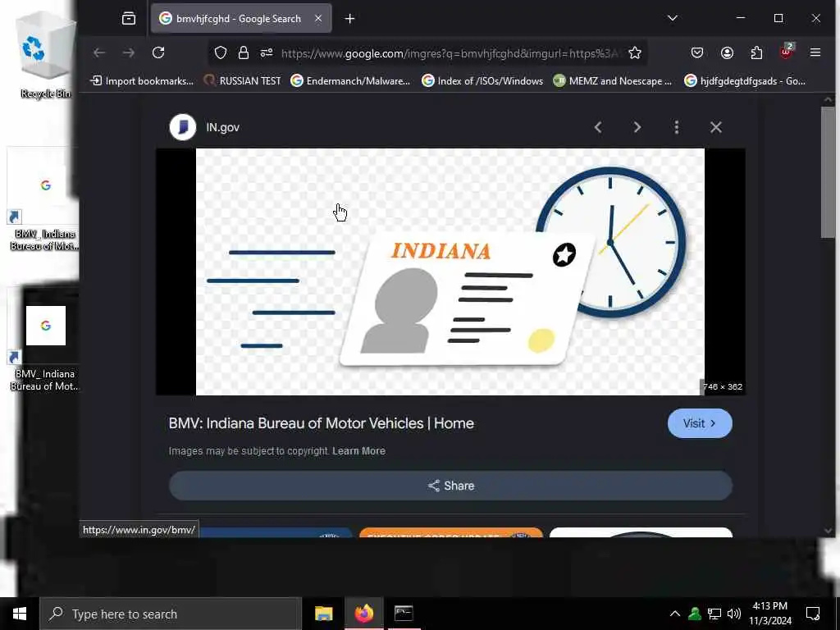Viewport: 840px width, 630px height.
Task: Go back to previous page
Action: (99, 52)
